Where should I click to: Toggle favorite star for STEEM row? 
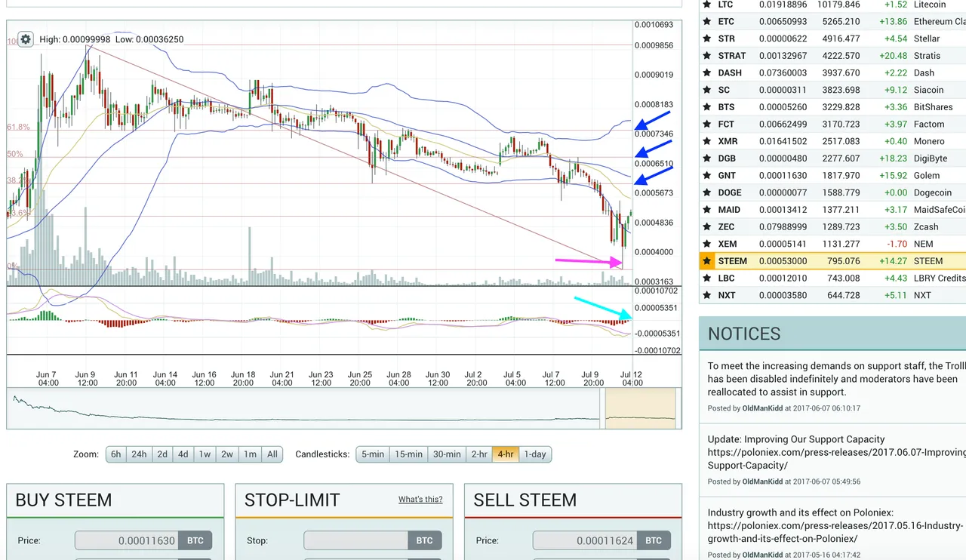pos(707,261)
